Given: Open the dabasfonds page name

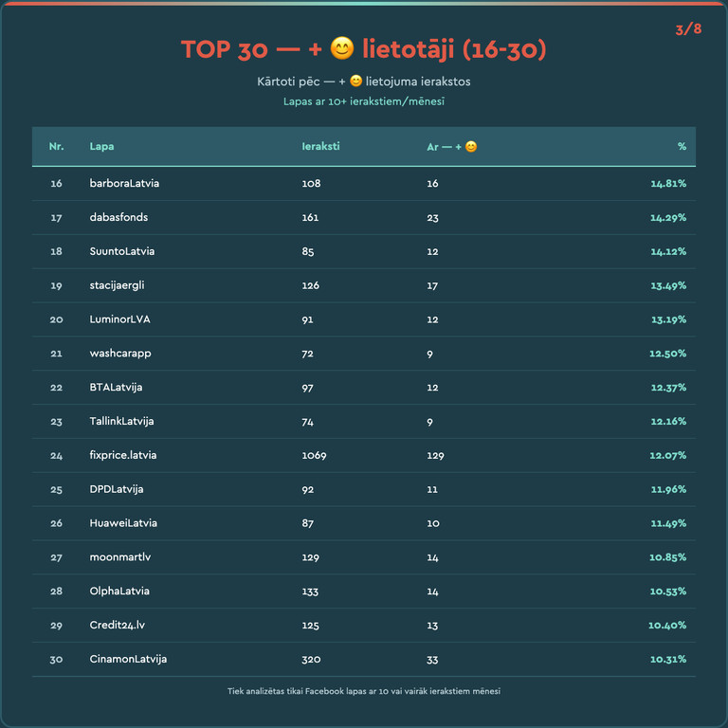Looking at the screenshot, I should [118, 217].
